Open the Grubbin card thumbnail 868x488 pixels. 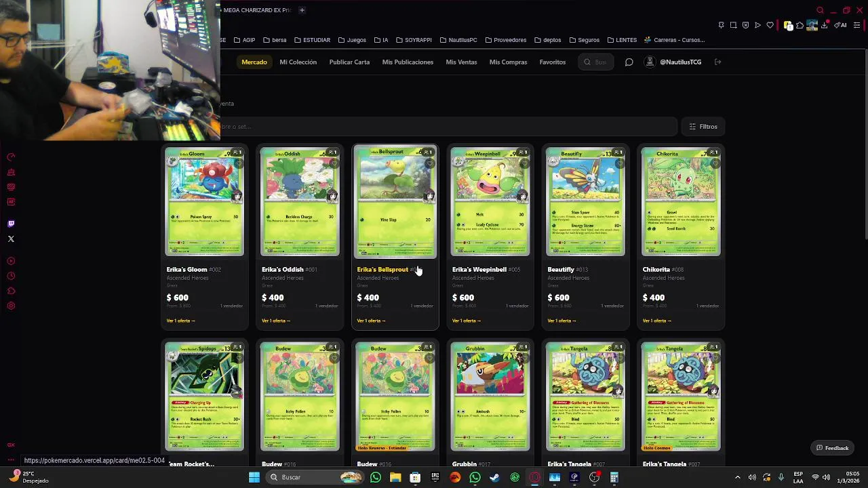pos(490,396)
